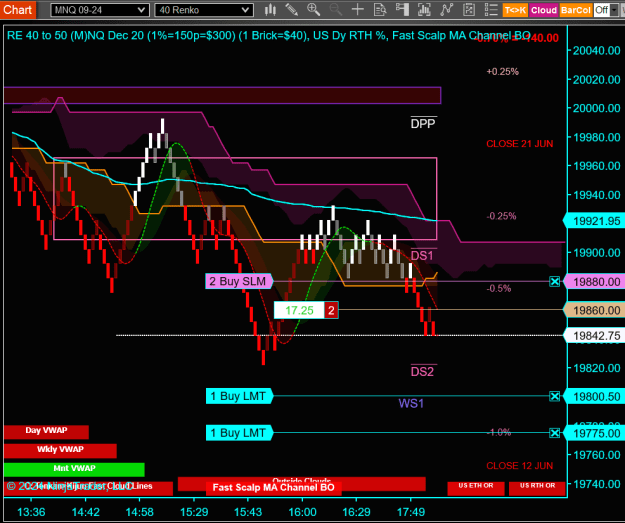This screenshot has width=625, height=523.
Task: Click the Fast Scalp MA Channel BO bar
Action: (x=273, y=488)
